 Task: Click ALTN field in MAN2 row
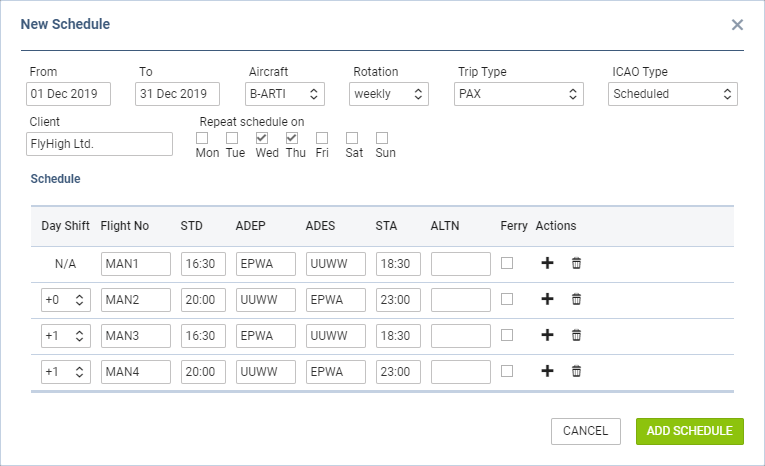(x=461, y=300)
